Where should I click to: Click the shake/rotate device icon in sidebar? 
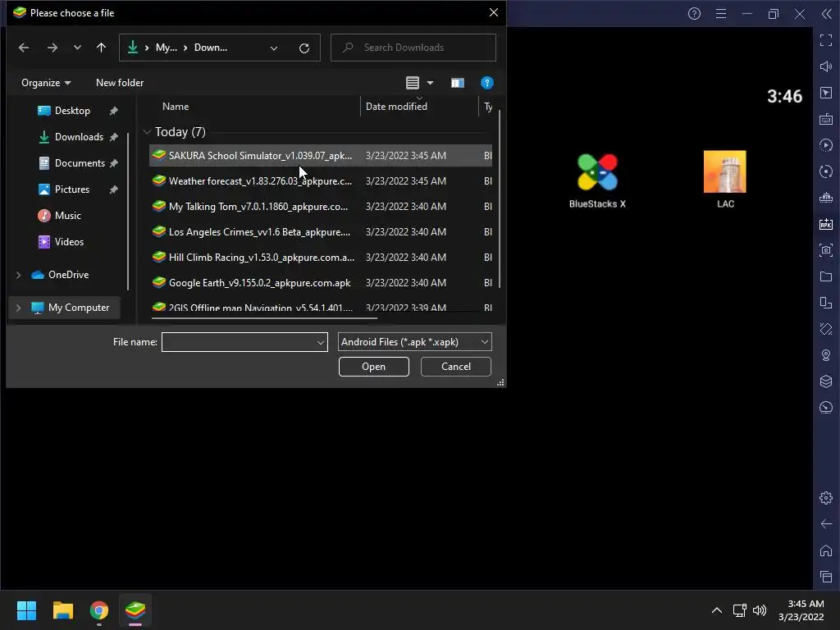coord(825,329)
